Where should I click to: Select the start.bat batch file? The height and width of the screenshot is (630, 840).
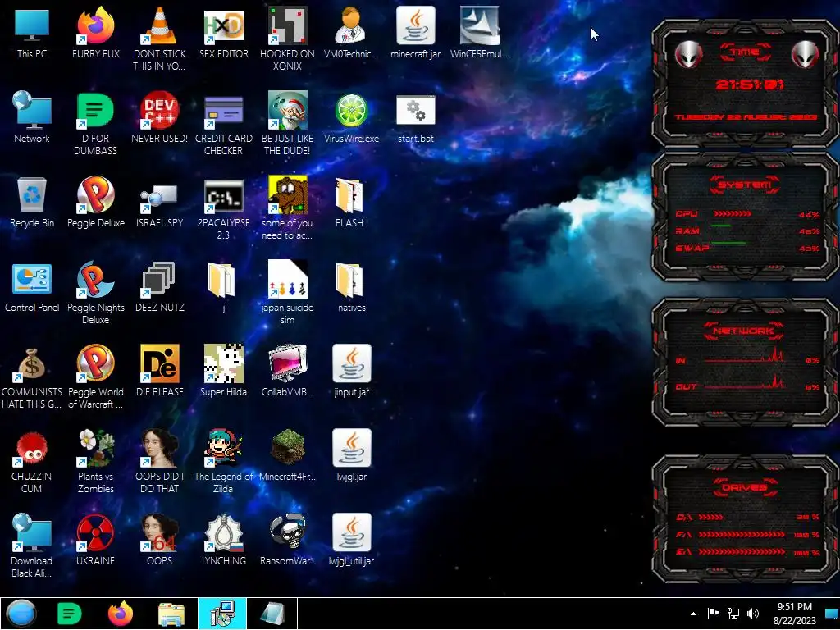pyautogui.click(x=415, y=117)
